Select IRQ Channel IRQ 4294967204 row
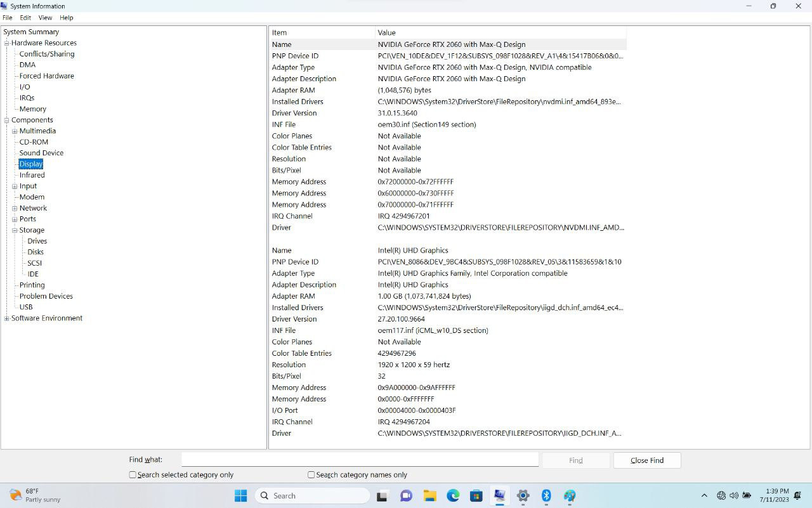812x508 pixels. (448, 422)
